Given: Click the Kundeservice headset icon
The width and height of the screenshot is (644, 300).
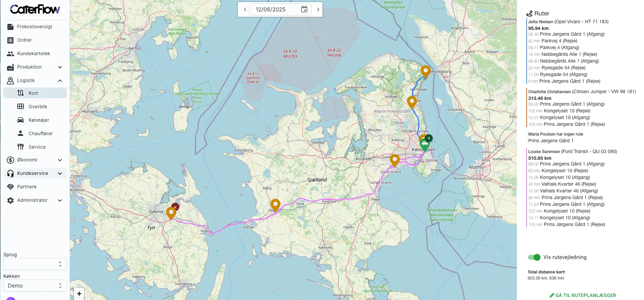Looking at the screenshot, I should coord(10,174).
